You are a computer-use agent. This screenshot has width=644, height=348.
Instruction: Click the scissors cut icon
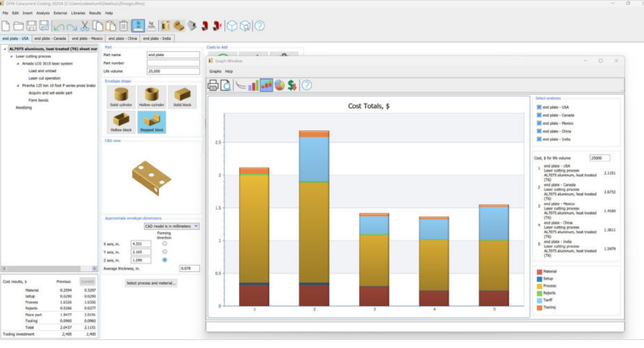(x=85, y=26)
